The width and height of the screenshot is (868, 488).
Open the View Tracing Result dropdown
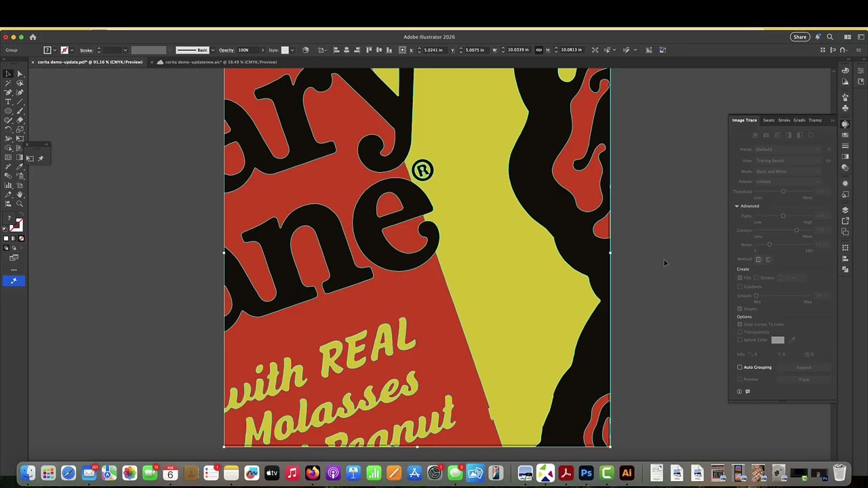788,161
